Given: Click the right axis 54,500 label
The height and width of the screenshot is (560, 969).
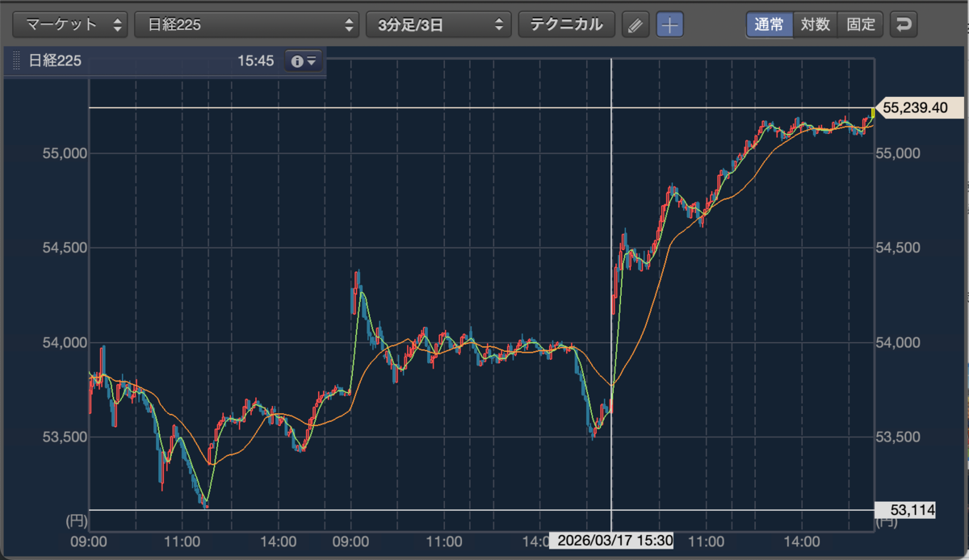Looking at the screenshot, I should pos(899,248).
